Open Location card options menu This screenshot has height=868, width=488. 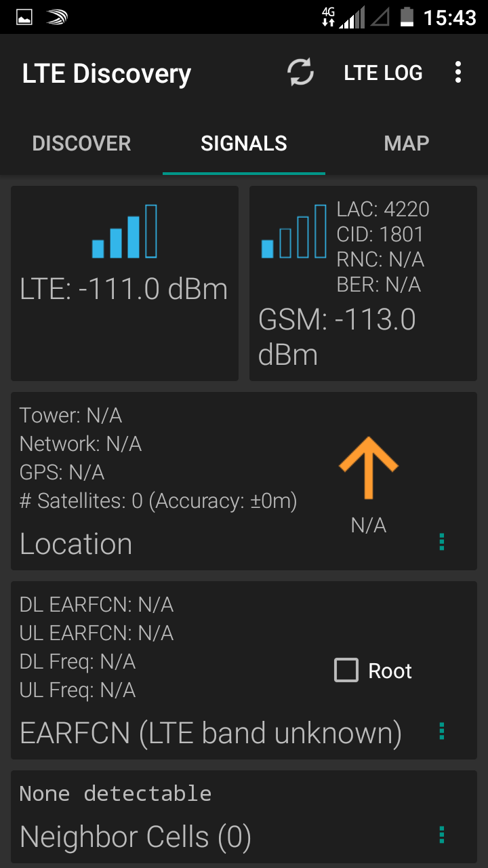(x=442, y=542)
